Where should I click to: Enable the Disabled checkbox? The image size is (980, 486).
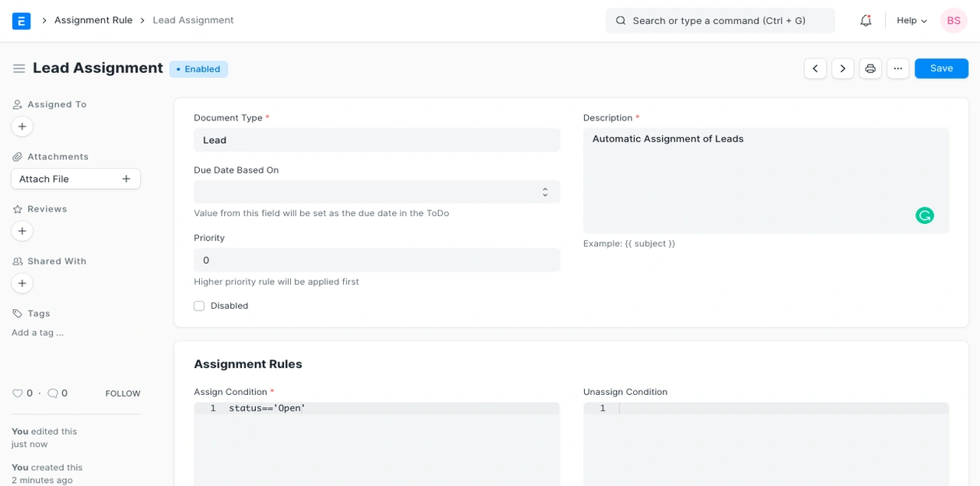(199, 306)
